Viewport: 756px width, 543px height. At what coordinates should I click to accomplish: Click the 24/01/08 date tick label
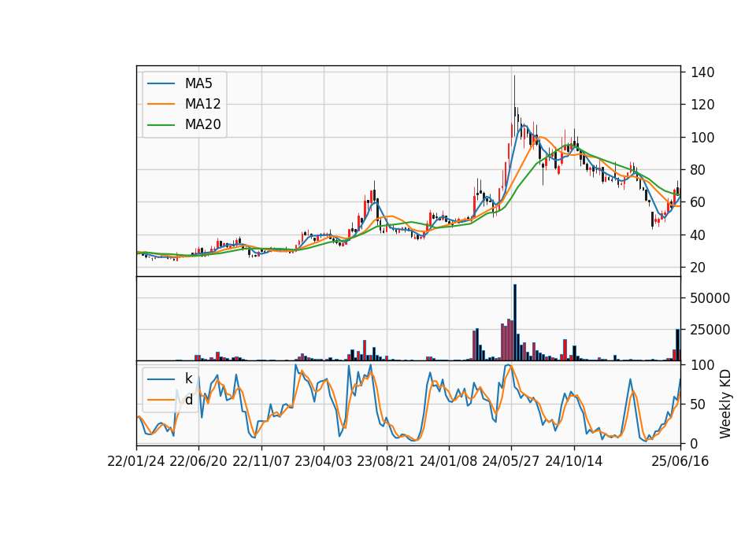(448, 461)
